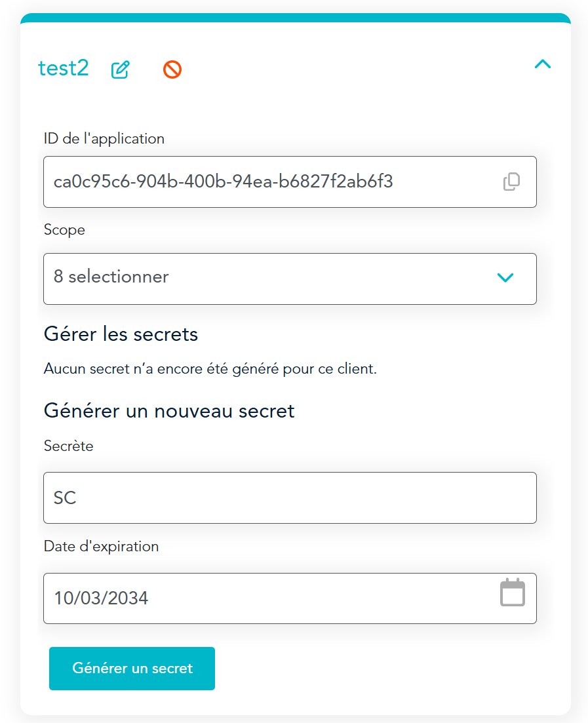Image resolution: width=588 pixels, height=723 pixels.
Task: Click the 'Gérer les secrets' heading
Action: click(x=121, y=334)
